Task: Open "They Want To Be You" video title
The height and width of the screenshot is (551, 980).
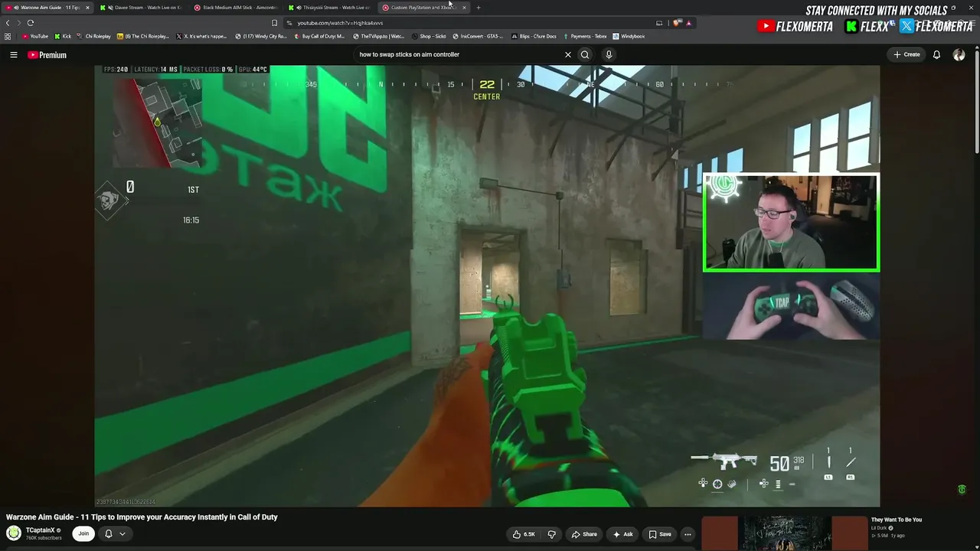Action: [897, 520]
